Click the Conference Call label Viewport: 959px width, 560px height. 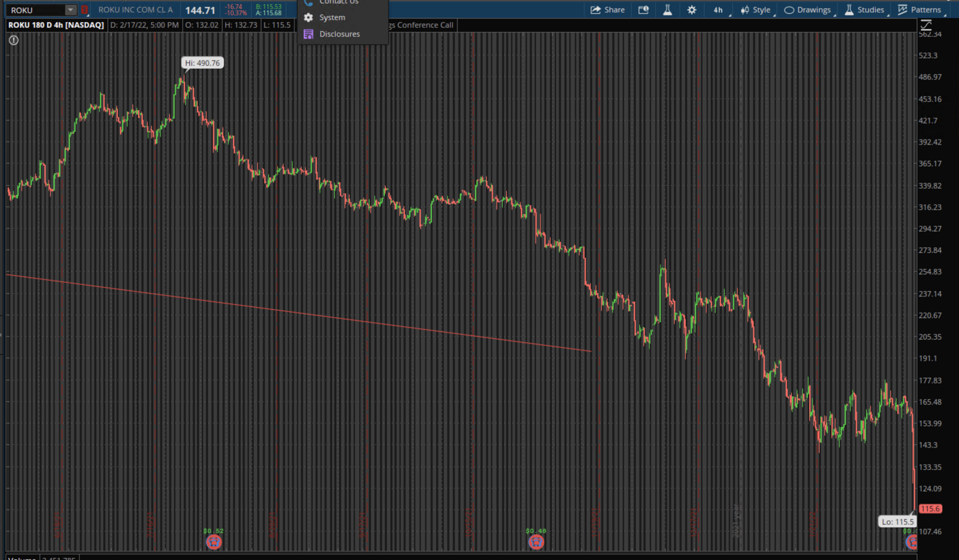(x=426, y=25)
